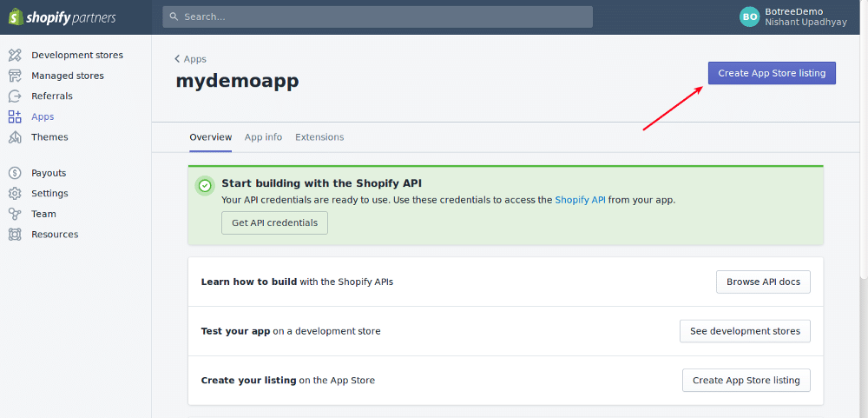Click the mydemoapp title text
This screenshot has width=868, height=418.
238,81
